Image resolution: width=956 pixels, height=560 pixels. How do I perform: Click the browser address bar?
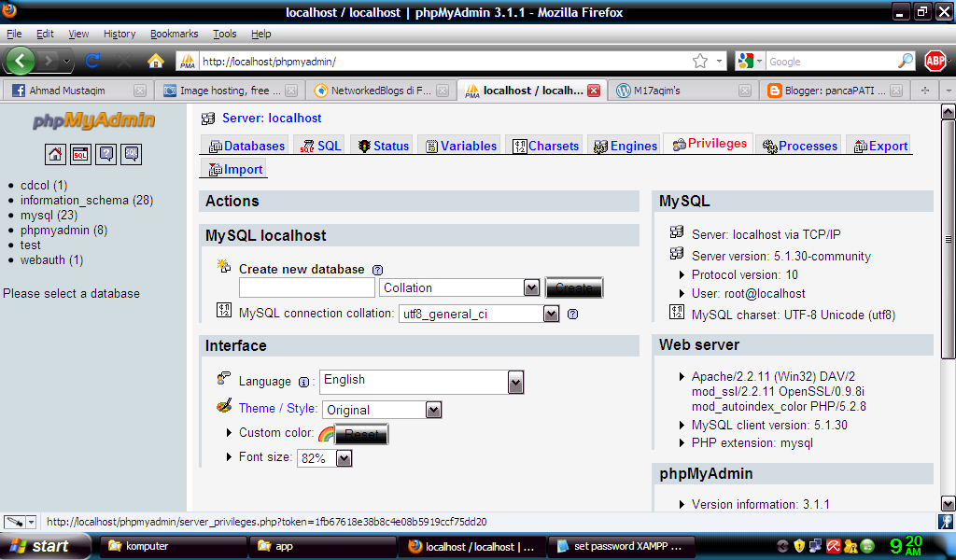click(445, 61)
